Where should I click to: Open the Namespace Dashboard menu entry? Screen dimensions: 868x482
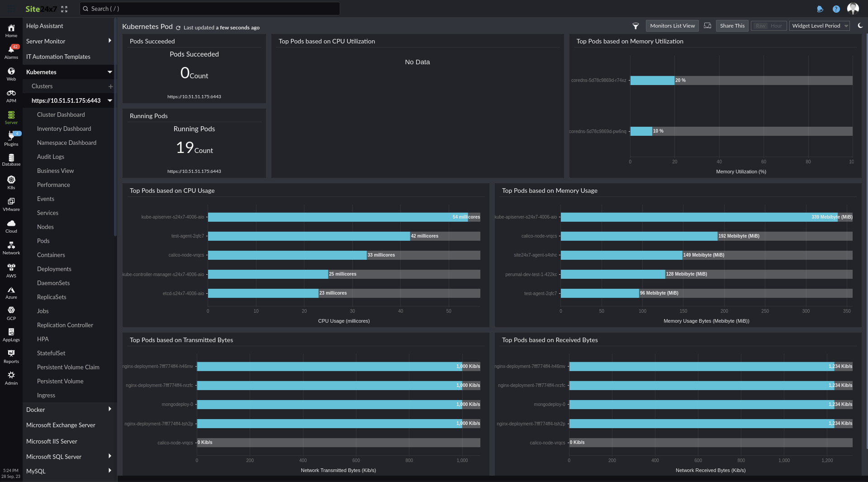[x=66, y=143]
